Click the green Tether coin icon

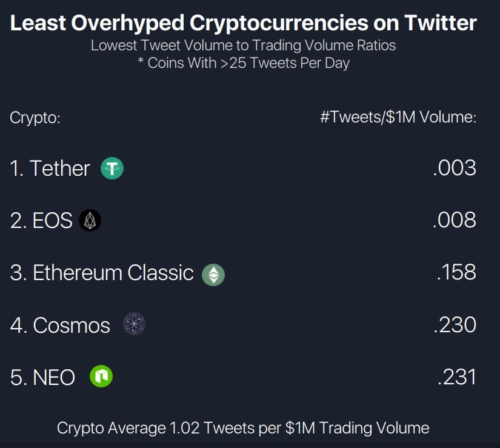tap(112, 169)
